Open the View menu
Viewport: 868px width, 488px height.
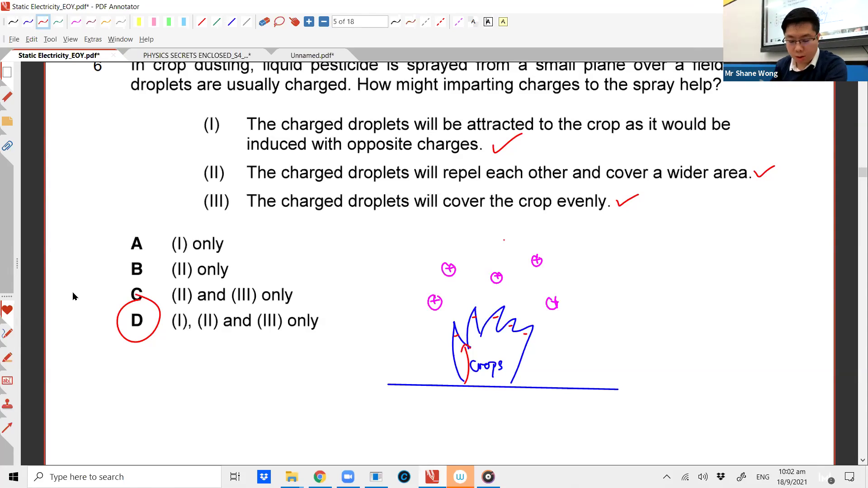[70, 39]
